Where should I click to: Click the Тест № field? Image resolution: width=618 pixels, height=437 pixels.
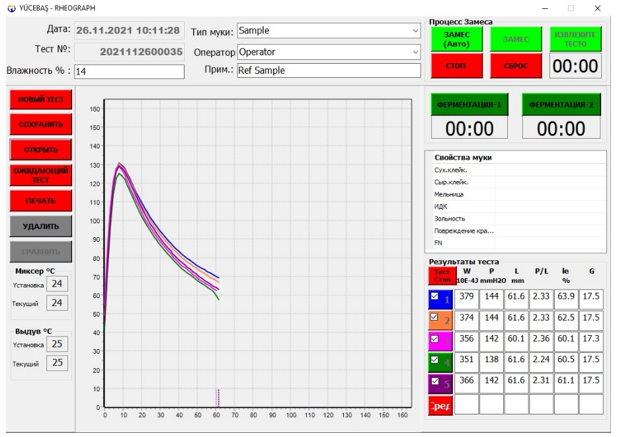(x=129, y=52)
